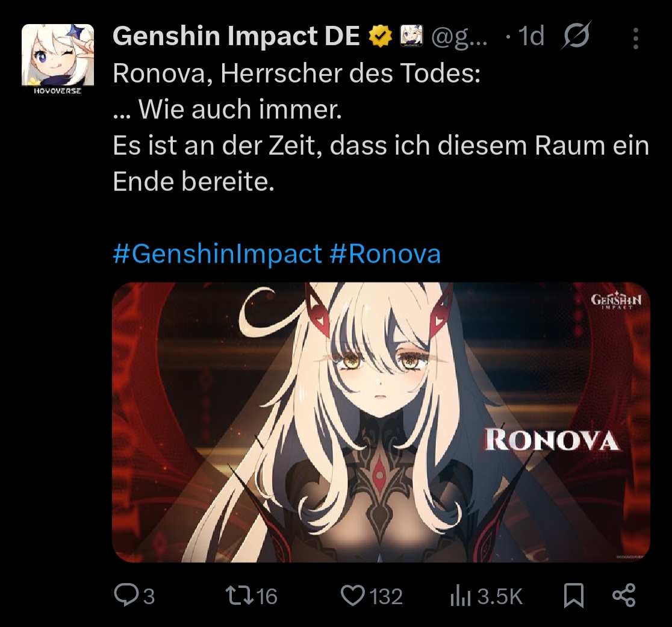Viewport: 672px width, 627px height.
Task: Tap the retweet arrows icon
Action: [240, 596]
